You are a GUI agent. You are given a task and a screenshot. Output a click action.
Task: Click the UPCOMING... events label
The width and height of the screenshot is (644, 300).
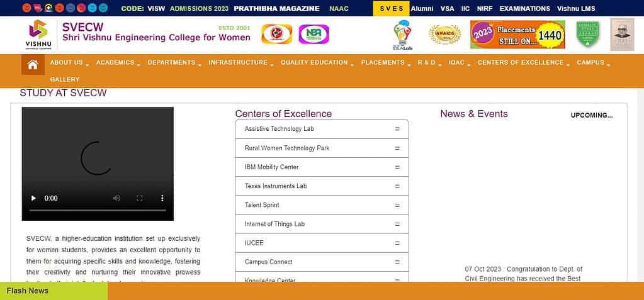click(x=591, y=115)
